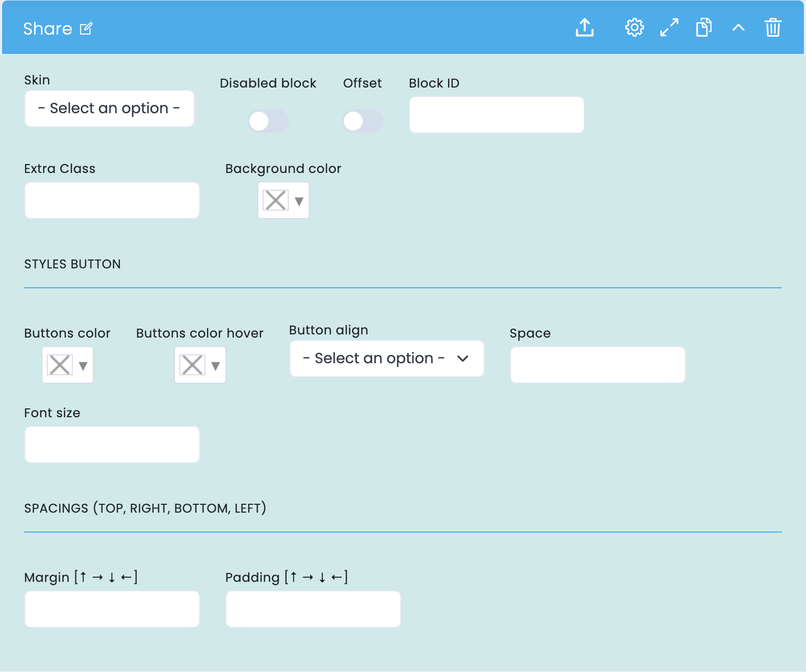Click the export upload icon in header

point(585,27)
